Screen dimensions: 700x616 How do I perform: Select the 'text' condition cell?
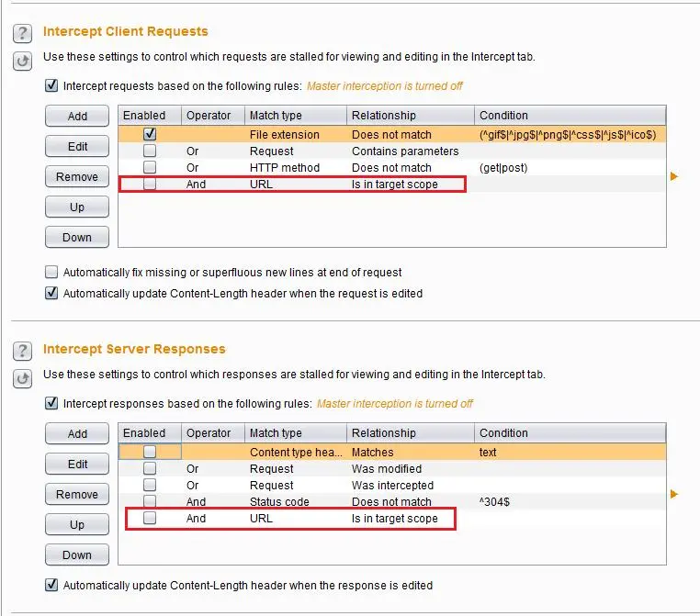tap(570, 452)
